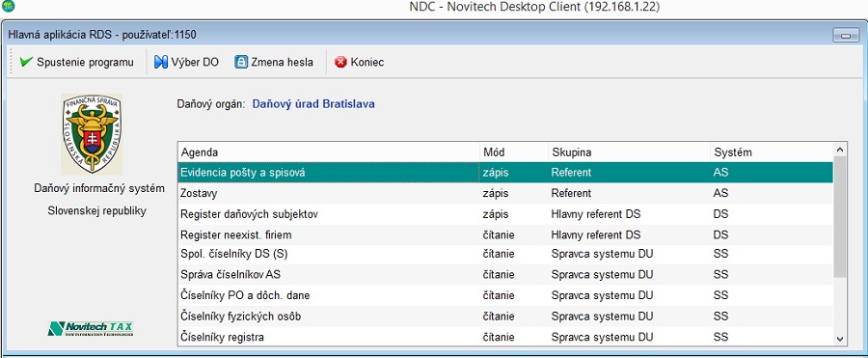This screenshot has width=868, height=358.
Task: Select Register neexist. firiem row
Action: coord(505,235)
